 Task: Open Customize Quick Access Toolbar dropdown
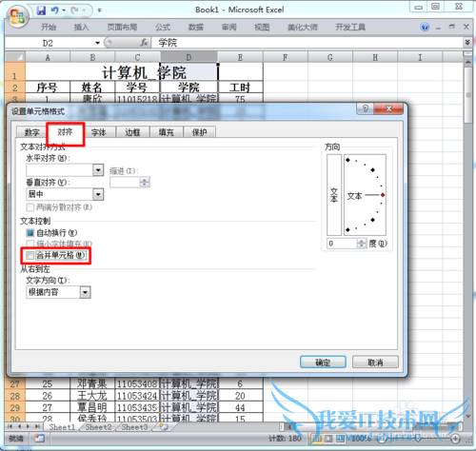(99, 10)
